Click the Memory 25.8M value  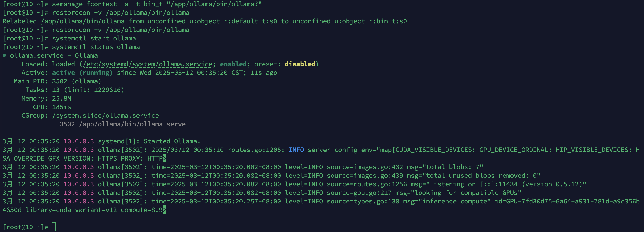62,98
